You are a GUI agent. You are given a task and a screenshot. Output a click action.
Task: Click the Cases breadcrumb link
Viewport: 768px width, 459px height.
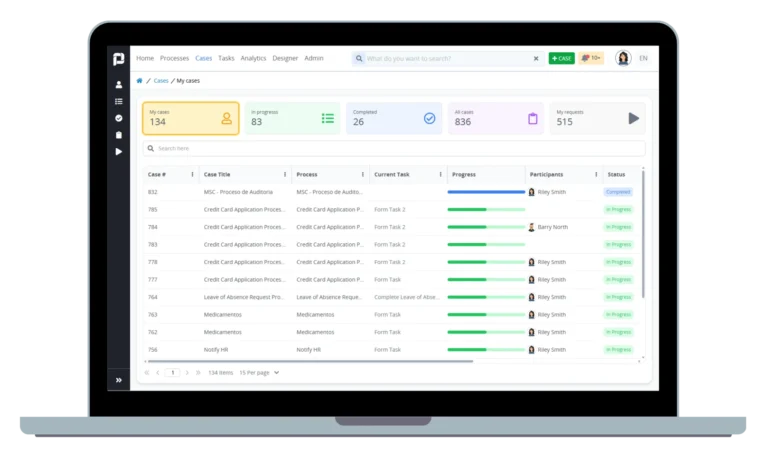point(161,80)
